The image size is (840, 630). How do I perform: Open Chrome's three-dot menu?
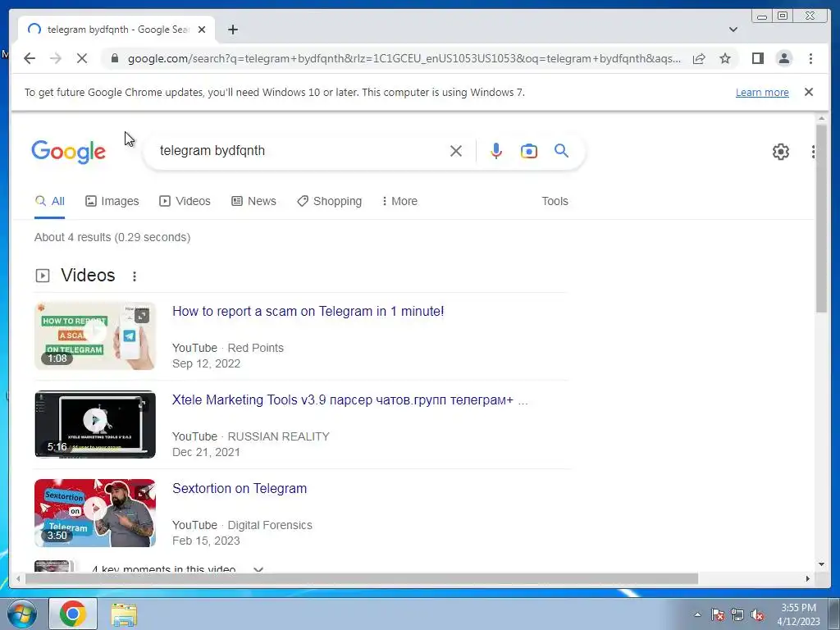coord(810,58)
